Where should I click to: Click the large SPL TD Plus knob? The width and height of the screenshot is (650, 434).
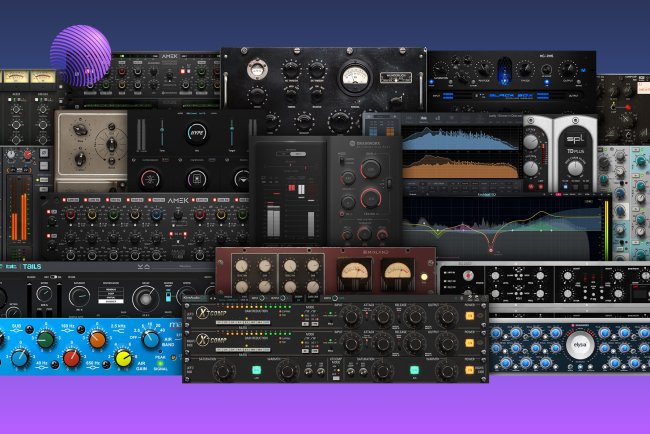pos(575,168)
